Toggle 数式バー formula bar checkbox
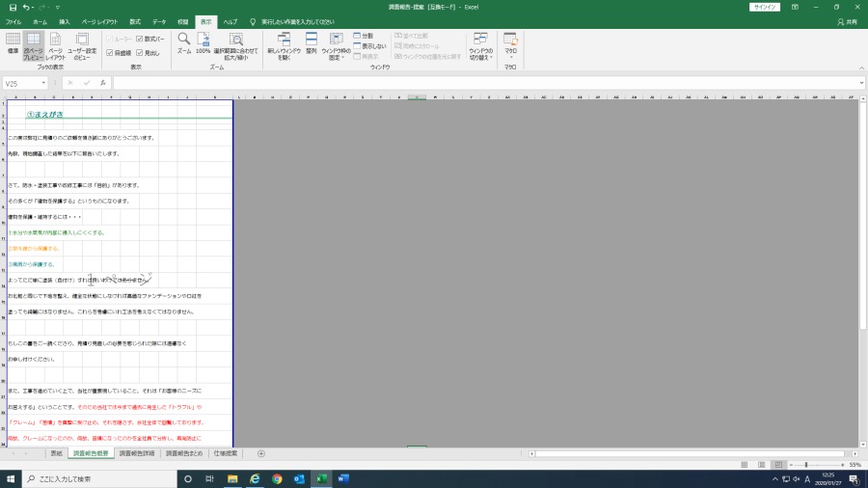Image resolution: width=868 pixels, height=488 pixels. (x=140, y=39)
